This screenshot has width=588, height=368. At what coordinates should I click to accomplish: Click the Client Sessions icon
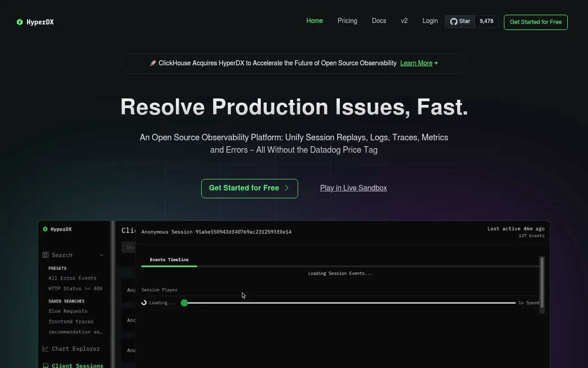tap(45, 366)
